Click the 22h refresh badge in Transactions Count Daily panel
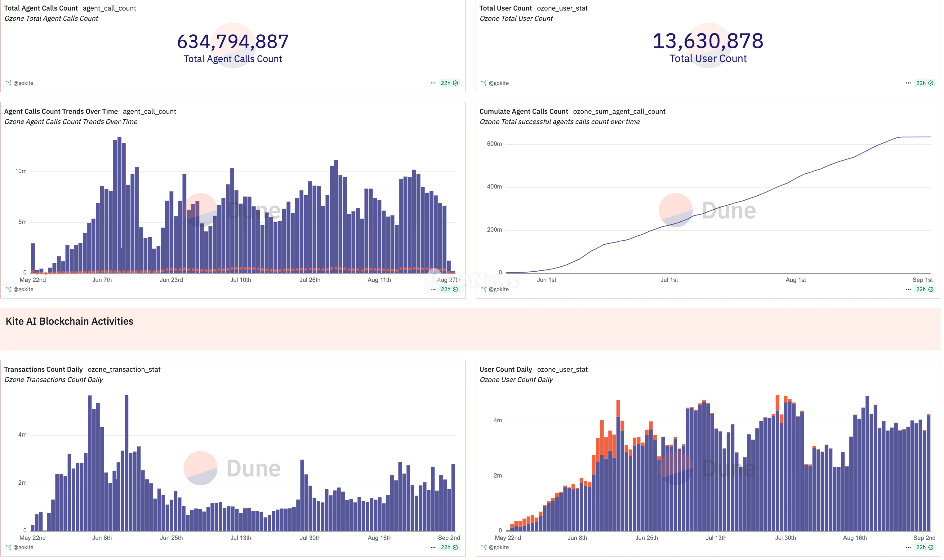 (449, 548)
